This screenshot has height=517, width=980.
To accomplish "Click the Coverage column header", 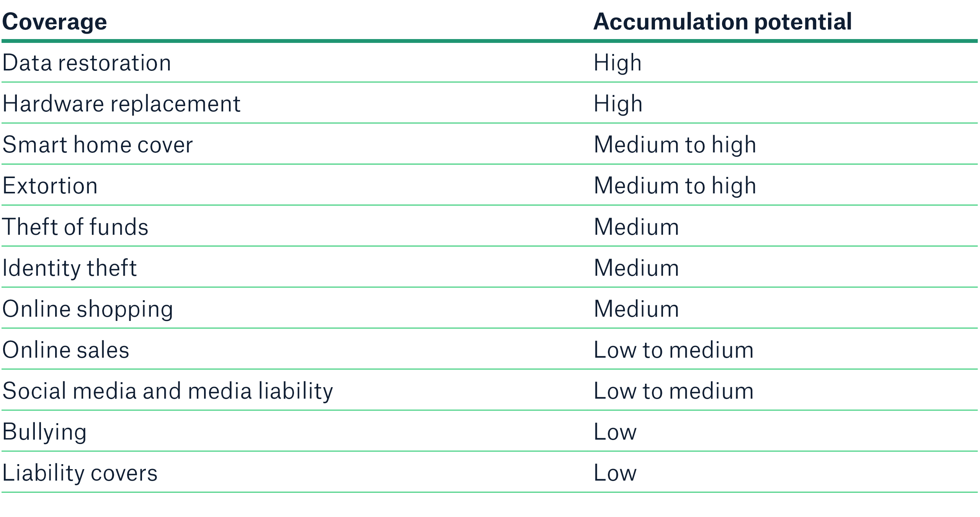I will tap(54, 22).
